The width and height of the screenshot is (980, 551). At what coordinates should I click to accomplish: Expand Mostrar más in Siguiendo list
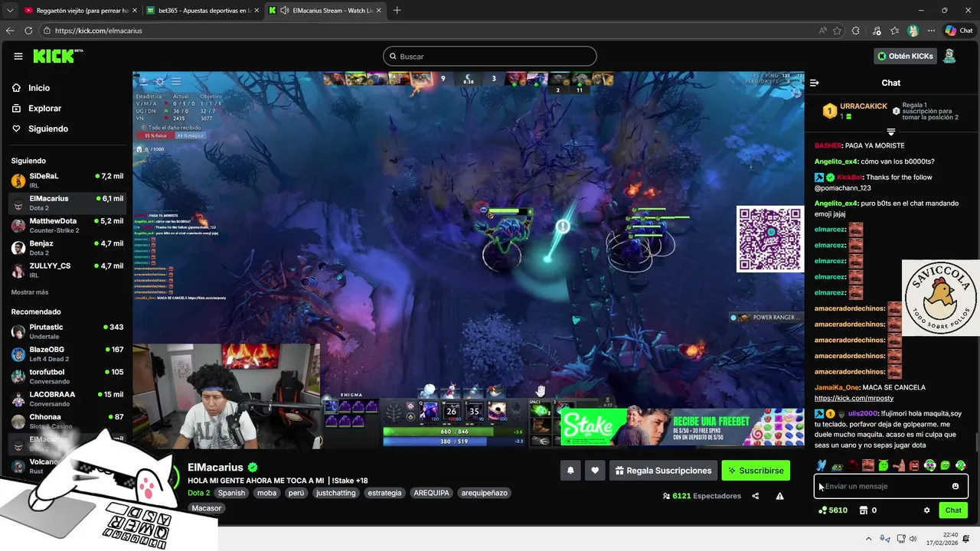pos(30,292)
